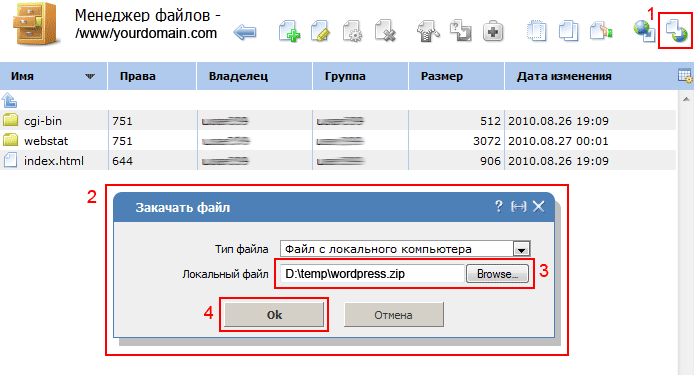
Task: Click the Browse... button
Action: (497, 274)
